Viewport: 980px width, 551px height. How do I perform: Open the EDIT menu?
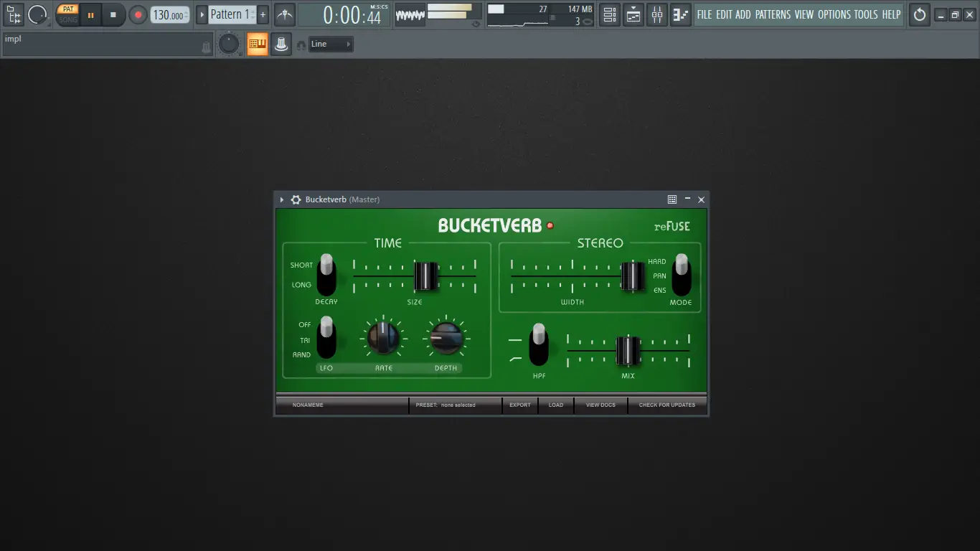(724, 14)
